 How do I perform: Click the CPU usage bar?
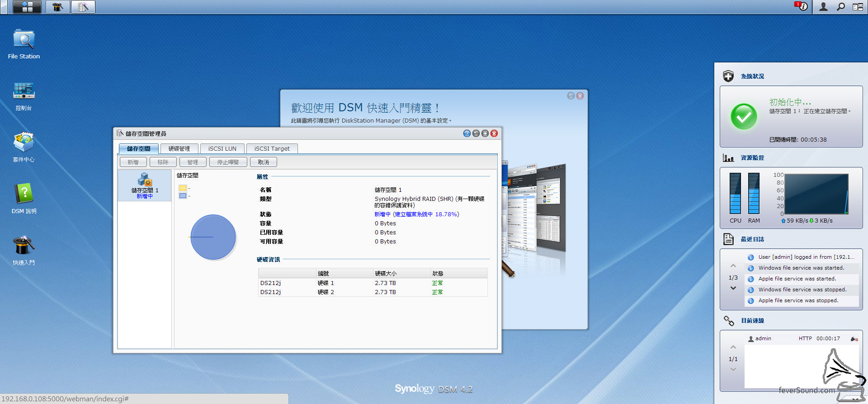[x=736, y=193]
